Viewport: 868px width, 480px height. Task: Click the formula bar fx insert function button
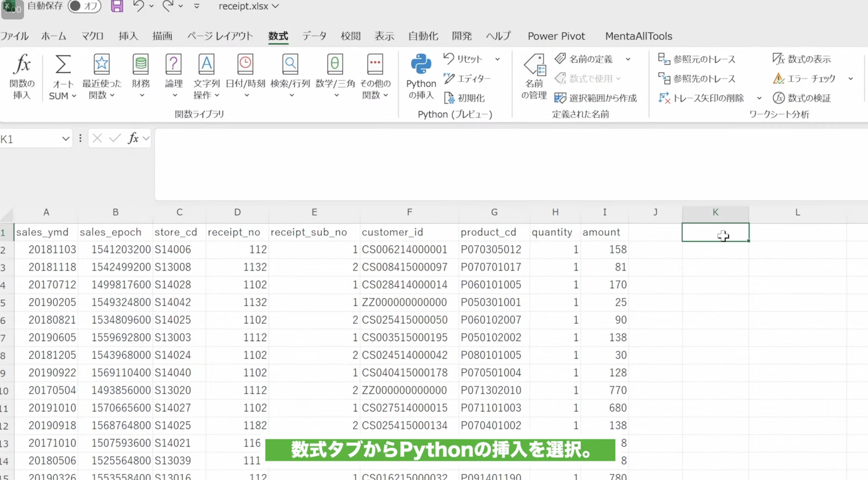(133, 138)
